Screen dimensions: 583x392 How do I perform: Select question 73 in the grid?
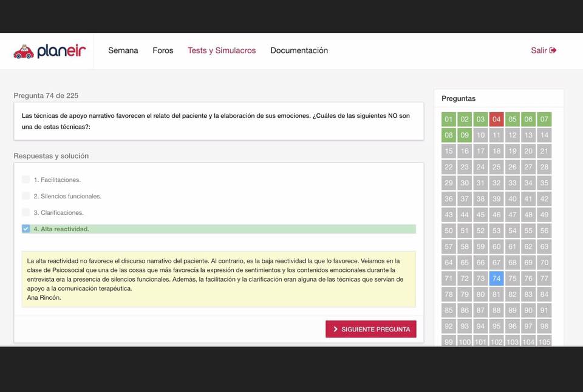click(480, 279)
